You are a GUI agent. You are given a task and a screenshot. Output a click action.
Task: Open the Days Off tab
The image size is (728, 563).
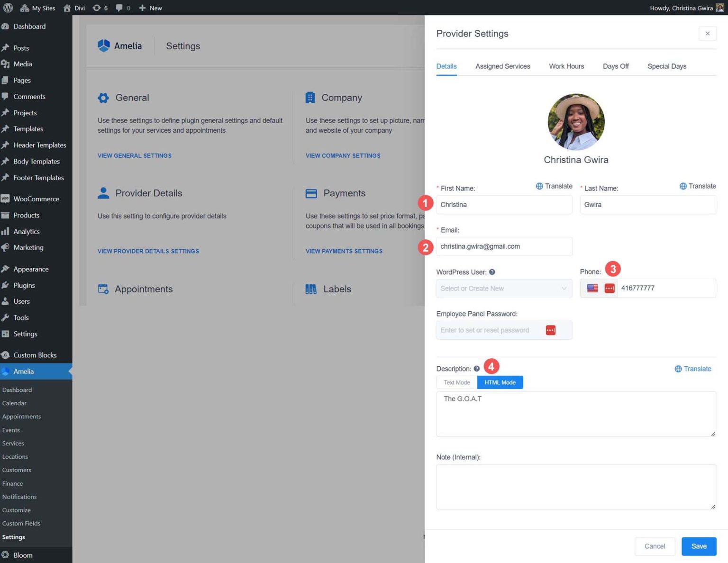616,66
